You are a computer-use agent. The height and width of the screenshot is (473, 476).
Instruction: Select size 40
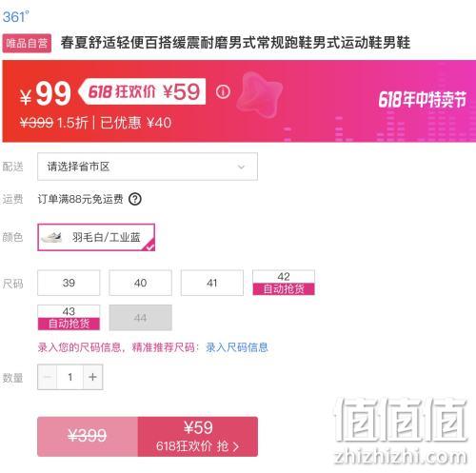coord(140,283)
